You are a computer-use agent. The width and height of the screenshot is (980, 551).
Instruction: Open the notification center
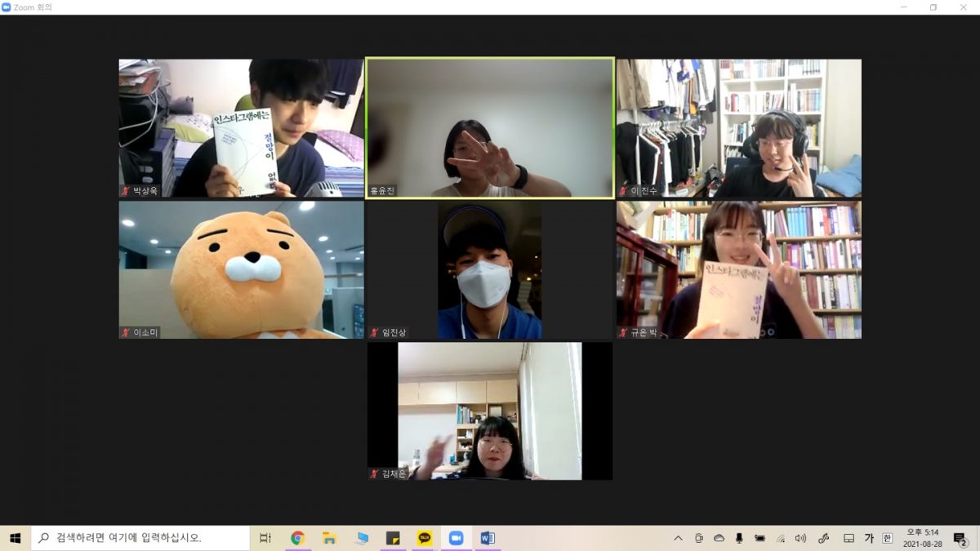pos(960,538)
